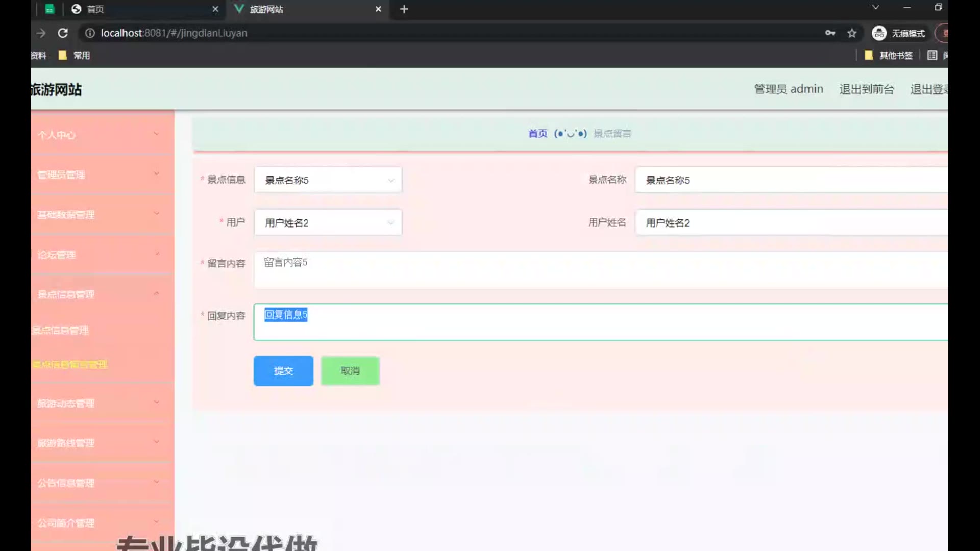
Task: Open the 用户 dropdown selector
Action: point(328,223)
